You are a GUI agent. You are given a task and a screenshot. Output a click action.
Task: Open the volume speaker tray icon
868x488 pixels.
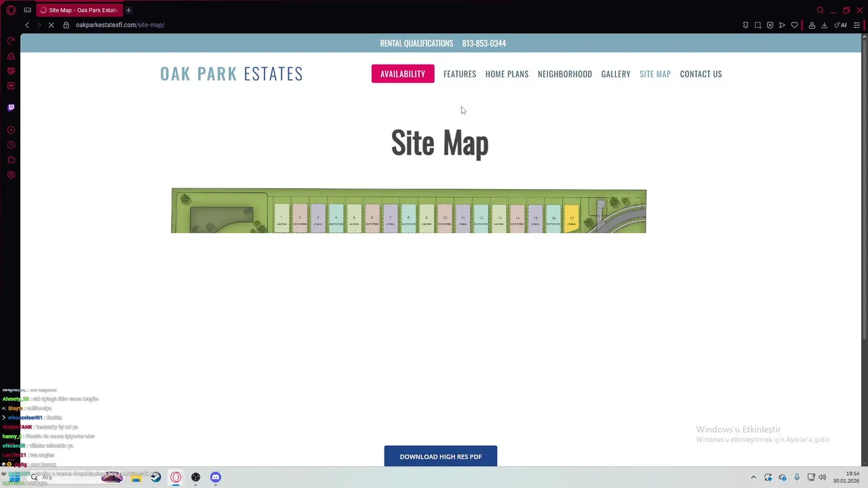pyautogui.click(x=823, y=477)
